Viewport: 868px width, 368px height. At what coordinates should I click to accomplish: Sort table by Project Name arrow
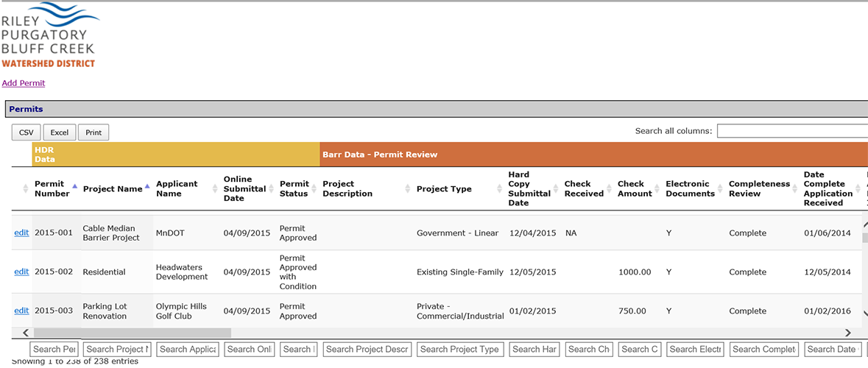pyautogui.click(x=147, y=188)
